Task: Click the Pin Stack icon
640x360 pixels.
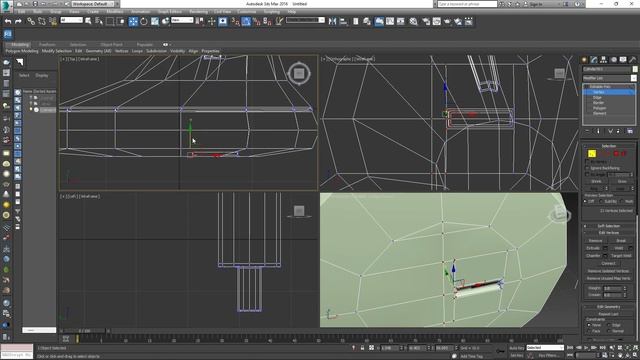Action: pos(587,131)
